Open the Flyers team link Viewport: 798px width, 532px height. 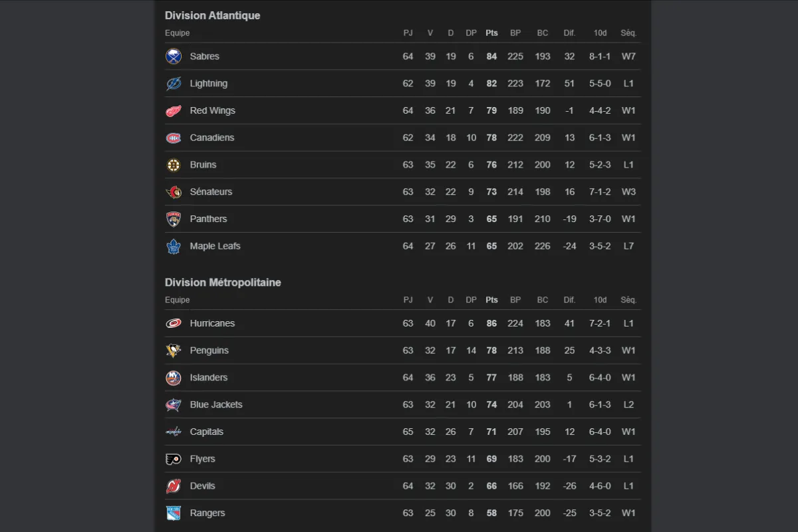(x=202, y=459)
